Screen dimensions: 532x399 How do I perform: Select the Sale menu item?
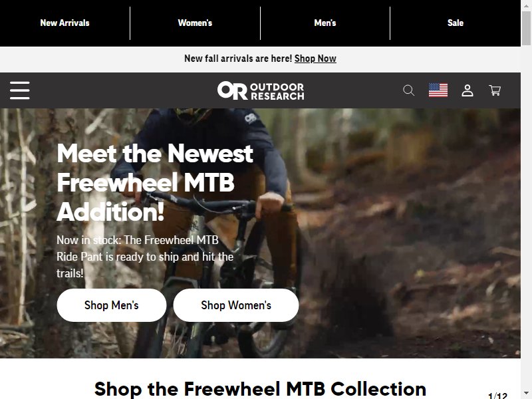(456, 23)
